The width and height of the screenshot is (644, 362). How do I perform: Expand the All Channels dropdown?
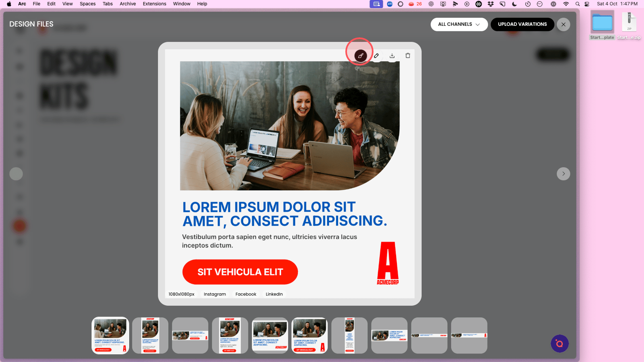click(459, 25)
